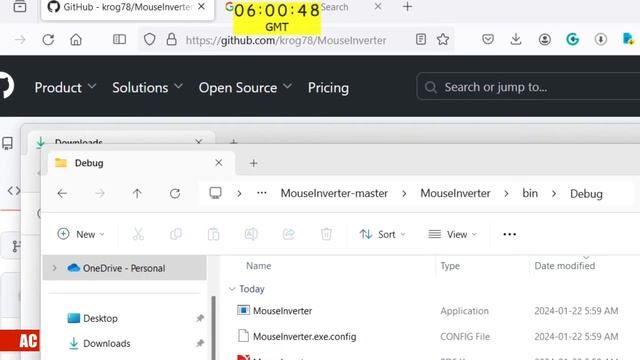Save page to Pocket

coord(488,39)
